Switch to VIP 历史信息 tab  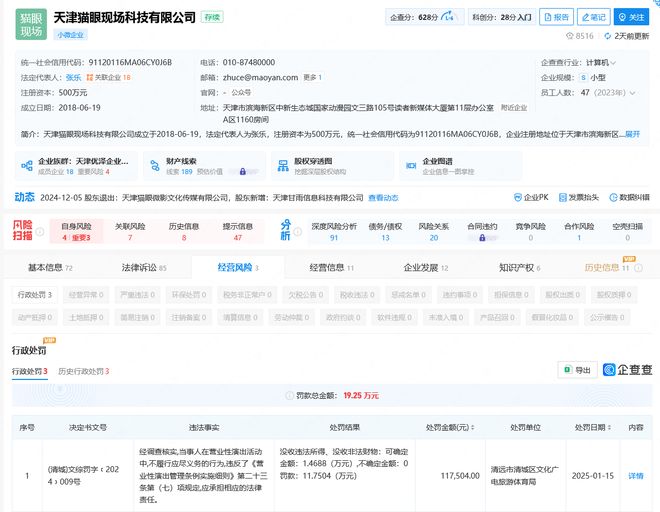pyautogui.click(x=607, y=268)
